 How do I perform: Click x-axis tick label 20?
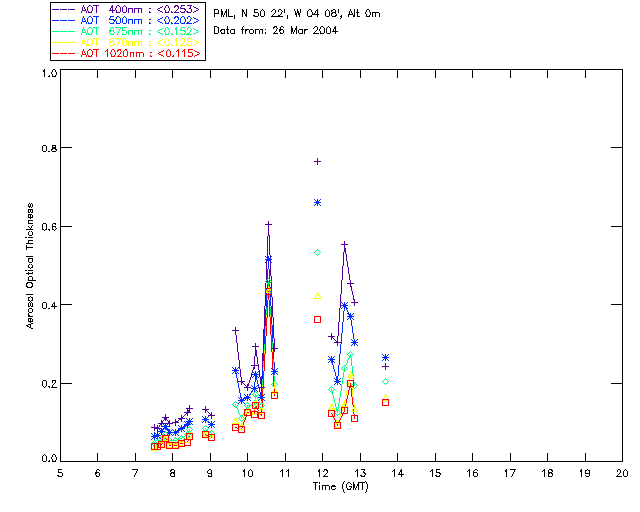pyautogui.click(x=622, y=473)
